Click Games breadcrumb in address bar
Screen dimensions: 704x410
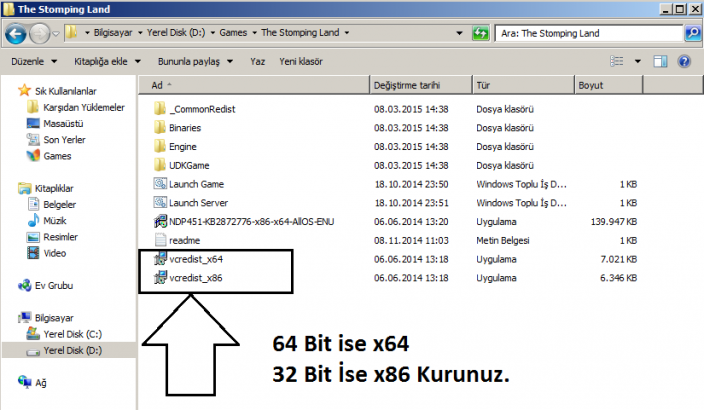point(233,33)
